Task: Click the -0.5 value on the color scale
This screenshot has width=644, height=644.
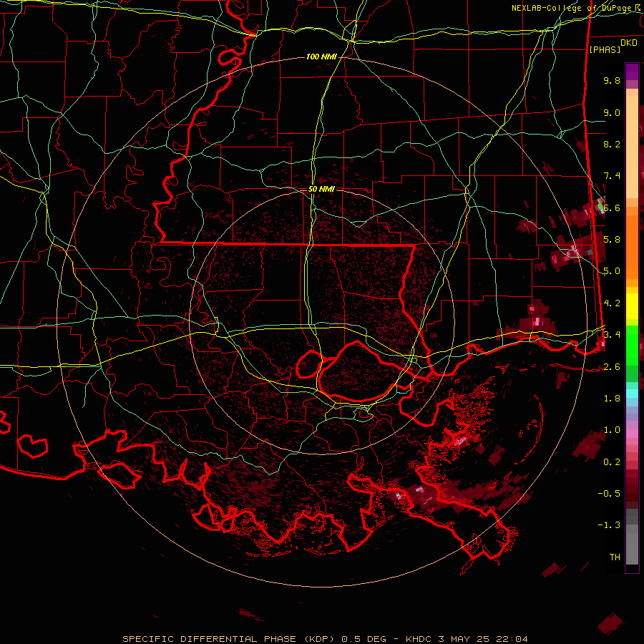Action: click(609, 494)
